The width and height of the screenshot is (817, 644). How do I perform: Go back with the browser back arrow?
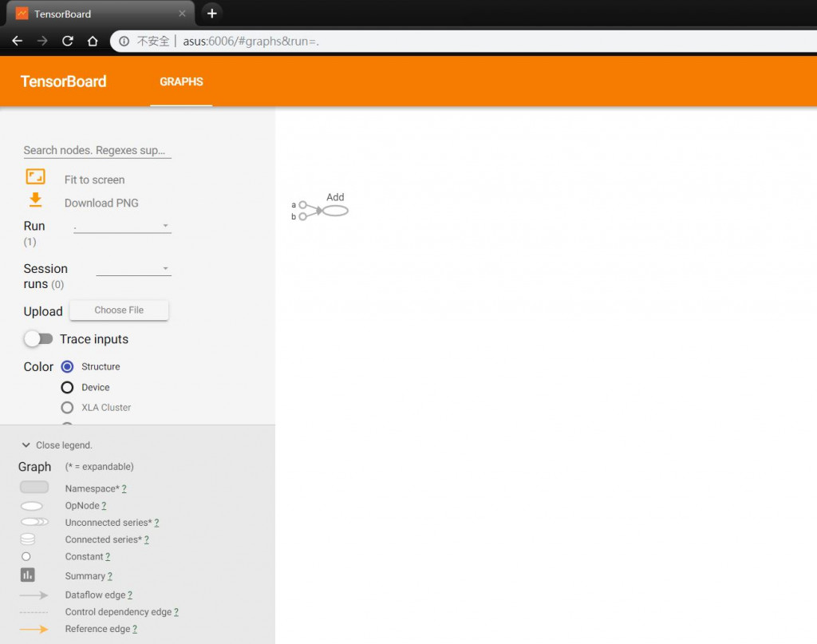click(x=18, y=41)
